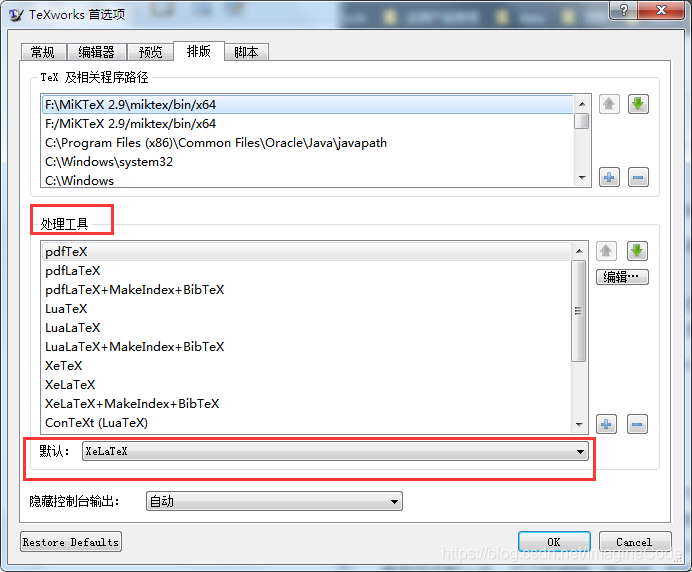Image resolution: width=692 pixels, height=572 pixels.
Task: Select path F:/MiKTeX 2.9/miktex/bin/x64
Action: (x=308, y=124)
